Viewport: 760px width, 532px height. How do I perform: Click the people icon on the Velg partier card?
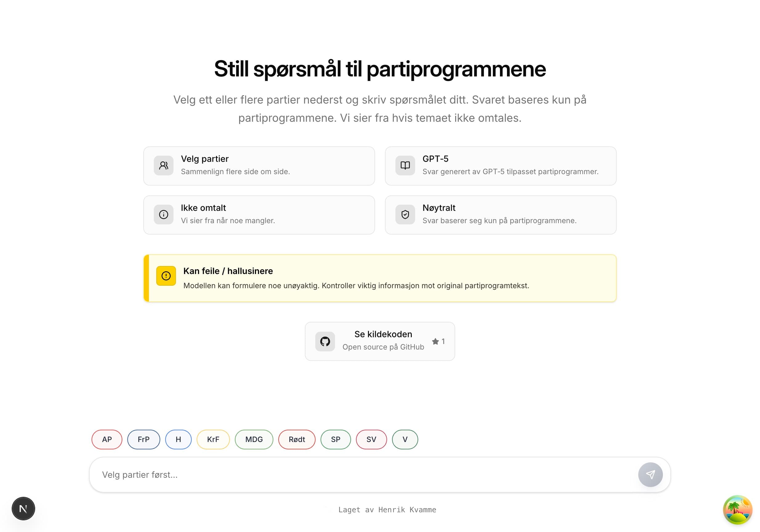tap(164, 166)
